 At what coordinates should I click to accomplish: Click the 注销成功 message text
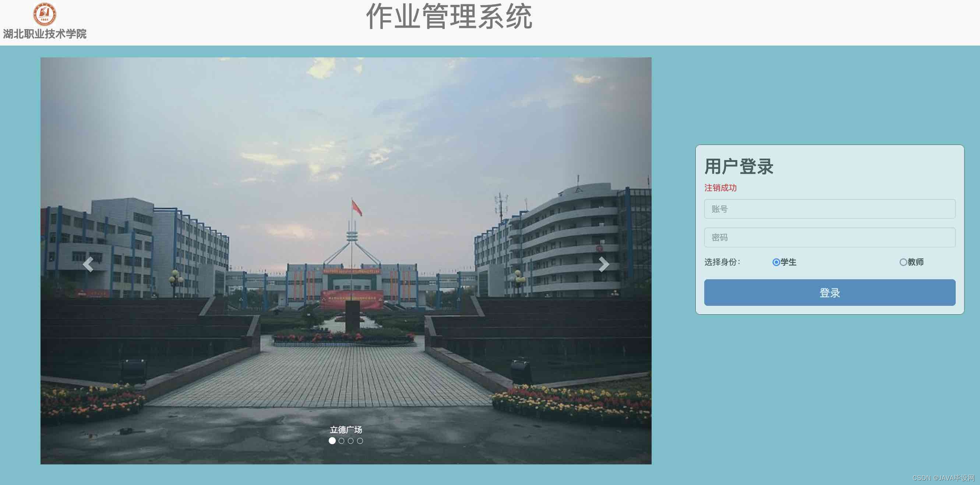(x=720, y=188)
